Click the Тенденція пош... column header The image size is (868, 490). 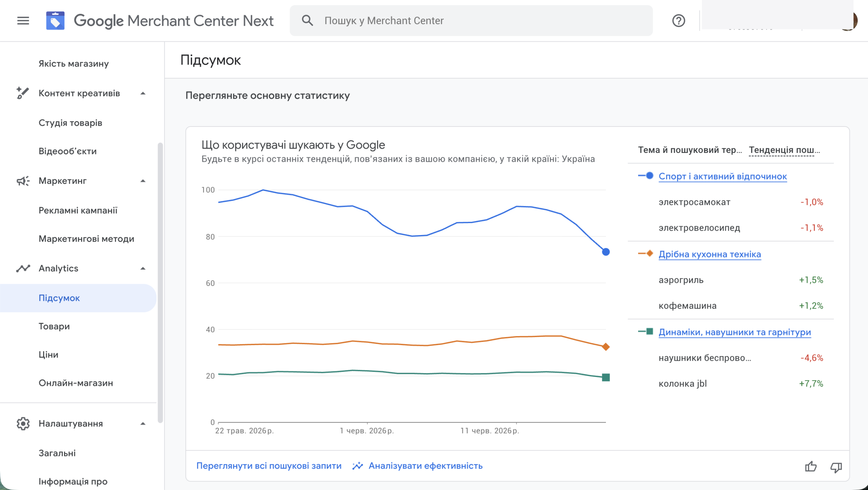tap(784, 150)
